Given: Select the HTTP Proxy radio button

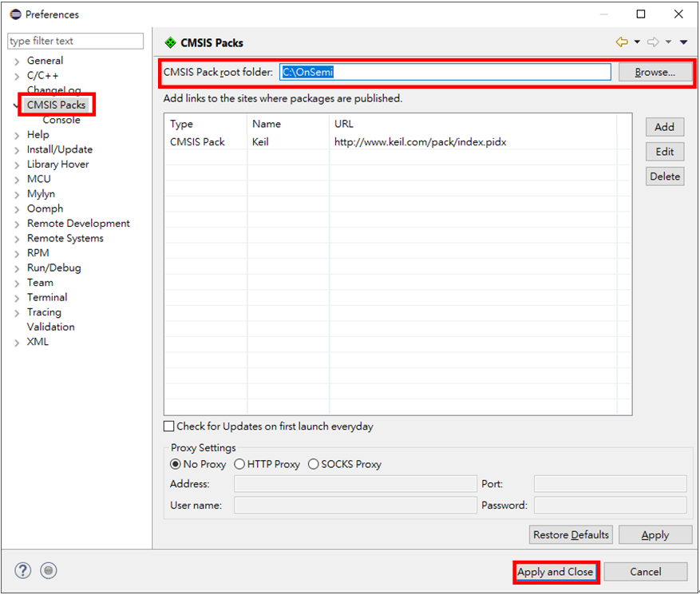Looking at the screenshot, I should coord(239,464).
